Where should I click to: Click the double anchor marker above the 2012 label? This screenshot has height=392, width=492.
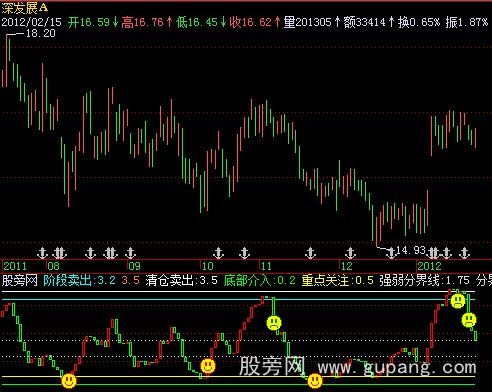[433, 253]
